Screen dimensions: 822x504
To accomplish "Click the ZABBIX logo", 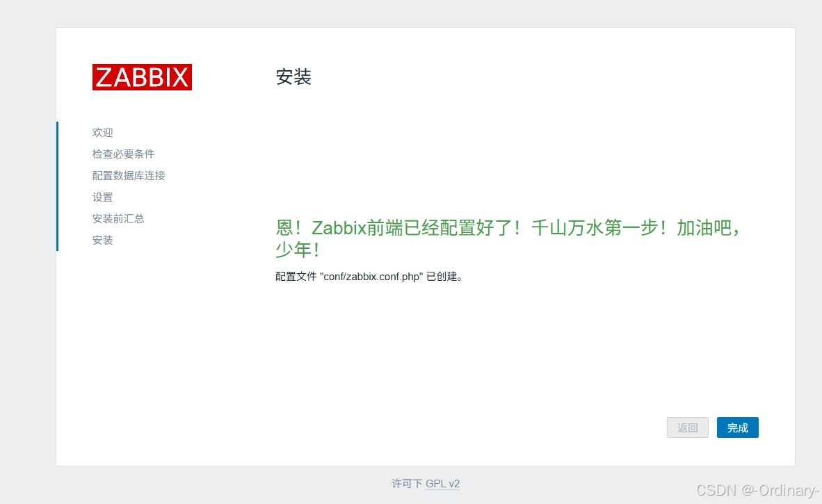I will point(142,77).
